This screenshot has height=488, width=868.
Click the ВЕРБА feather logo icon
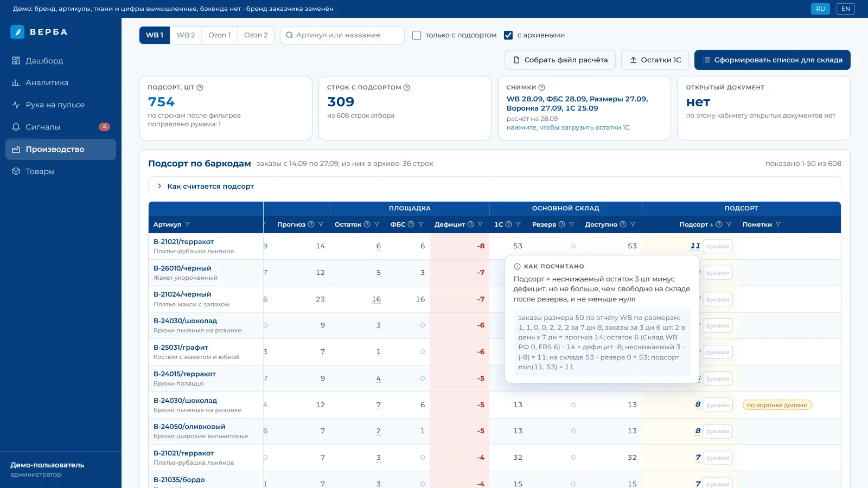(17, 32)
